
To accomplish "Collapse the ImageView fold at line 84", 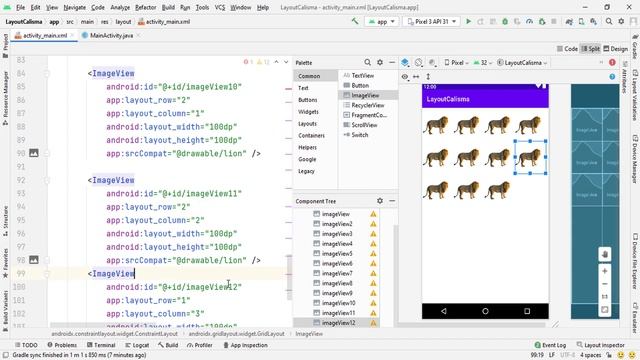I will [47, 73].
